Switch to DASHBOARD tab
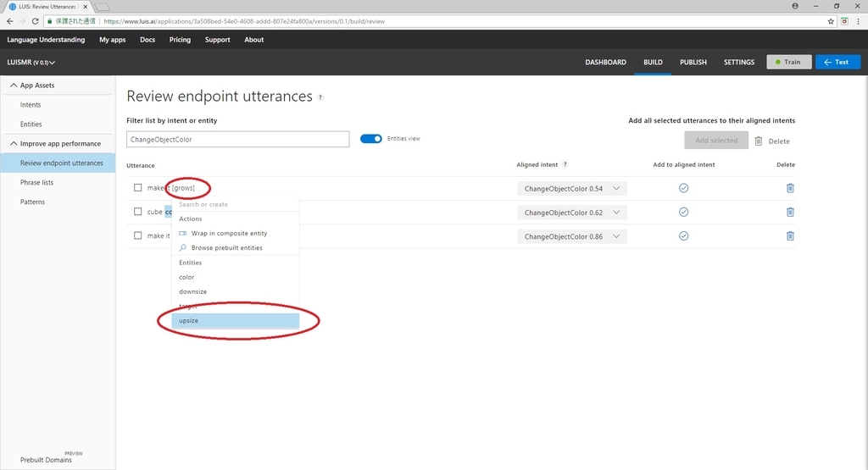 pos(605,62)
